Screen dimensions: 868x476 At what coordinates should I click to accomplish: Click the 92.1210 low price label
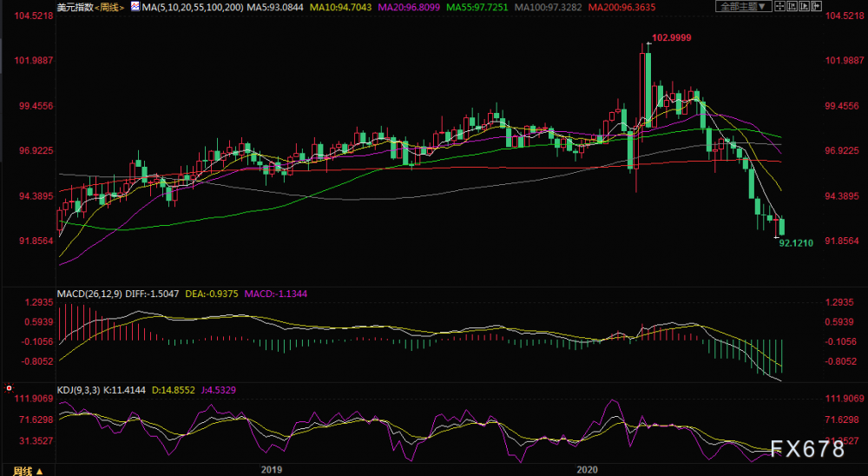click(x=796, y=242)
